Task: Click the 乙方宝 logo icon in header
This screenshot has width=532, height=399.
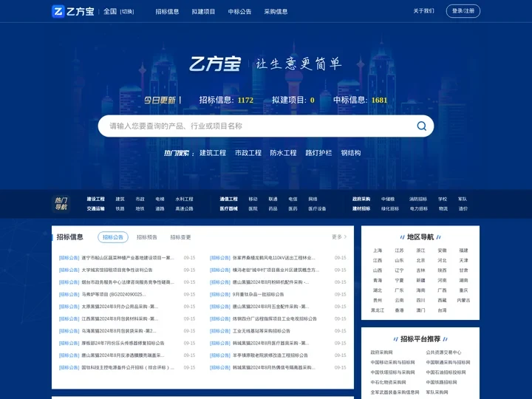Action: point(58,11)
